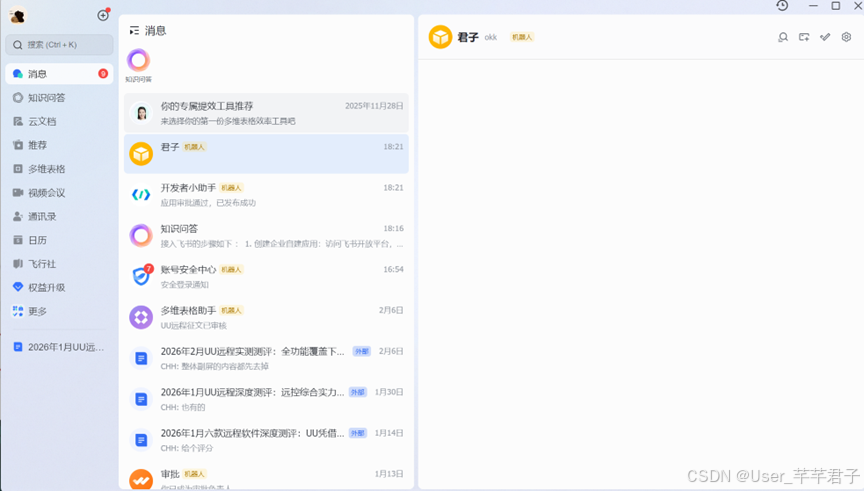Open 2026年1月六款远程软件深度测评 chat
This screenshot has width=864, height=491.
pos(266,440)
